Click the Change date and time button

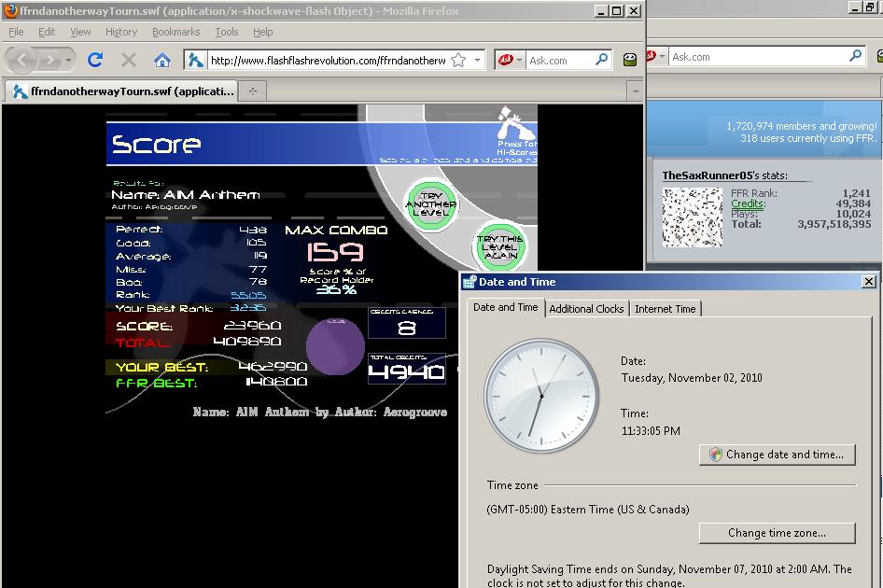coord(778,455)
